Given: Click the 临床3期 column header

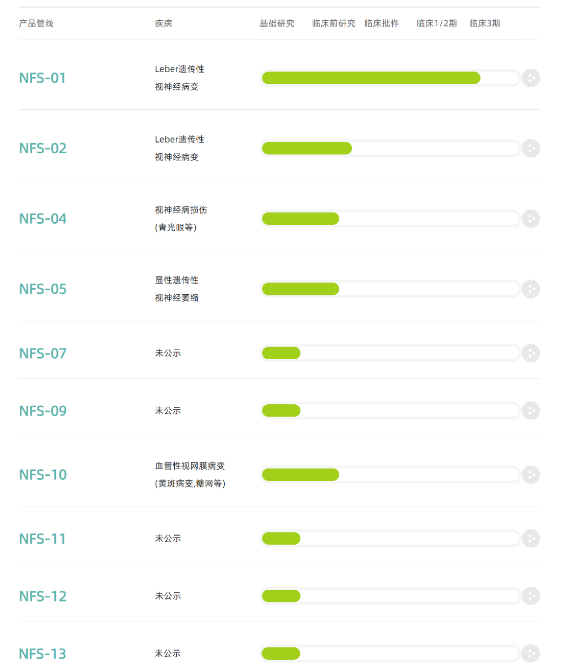Looking at the screenshot, I should [x=485, y=24].
